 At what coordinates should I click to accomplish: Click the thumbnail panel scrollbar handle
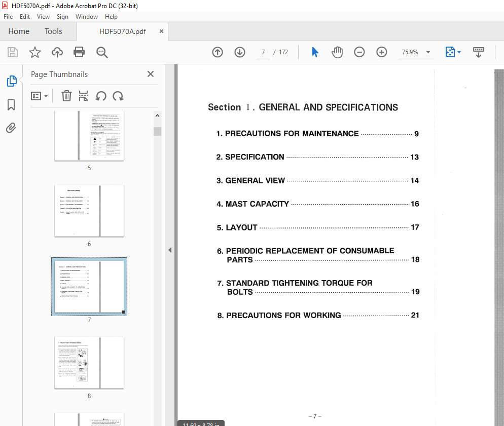tap(158, 131)
